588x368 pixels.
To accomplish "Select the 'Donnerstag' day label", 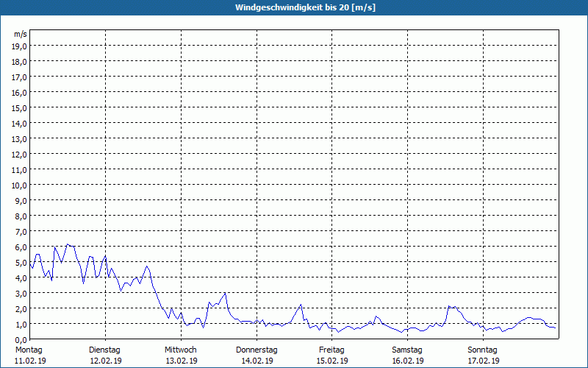I will pos(257,350).
